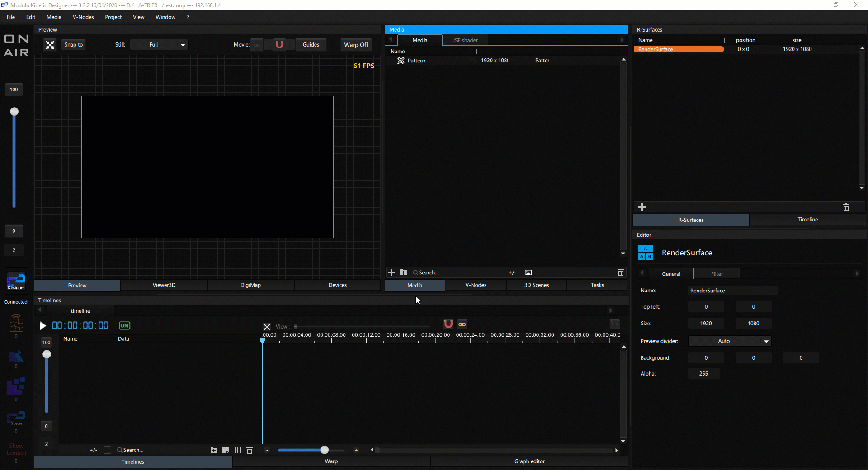Delete selected media with the Media panel trash icon
868x470 pixels.
point(620,273)
